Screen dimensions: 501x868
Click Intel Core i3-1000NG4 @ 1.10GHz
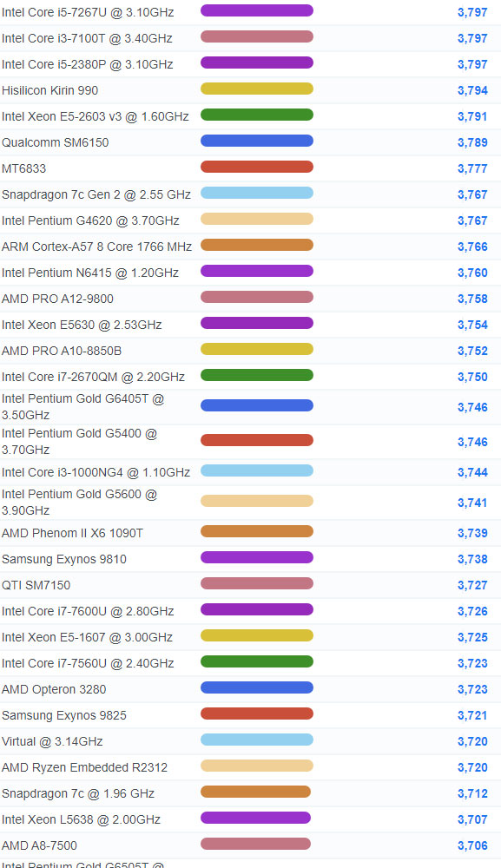96,472
